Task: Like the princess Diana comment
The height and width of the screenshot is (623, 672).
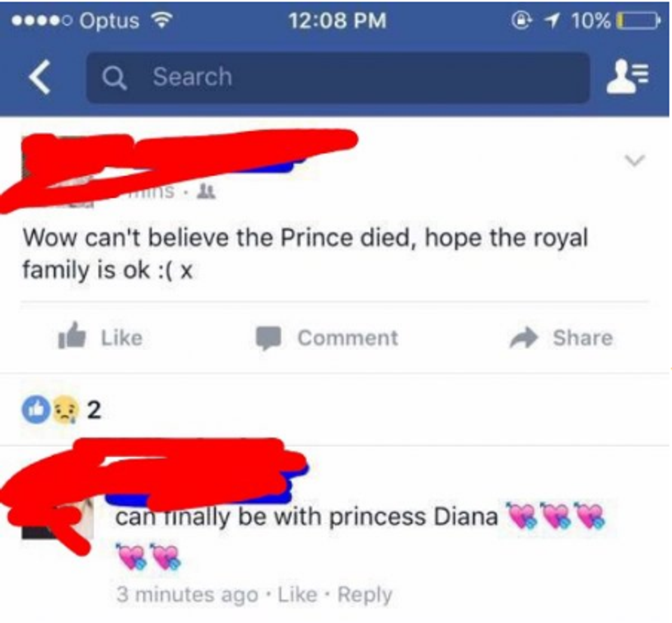Action: pos(297,594)
